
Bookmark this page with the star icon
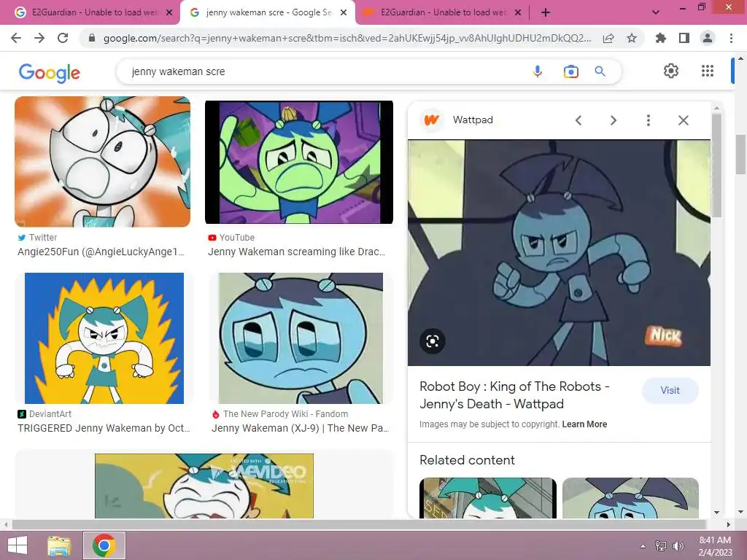pos(632,38)
